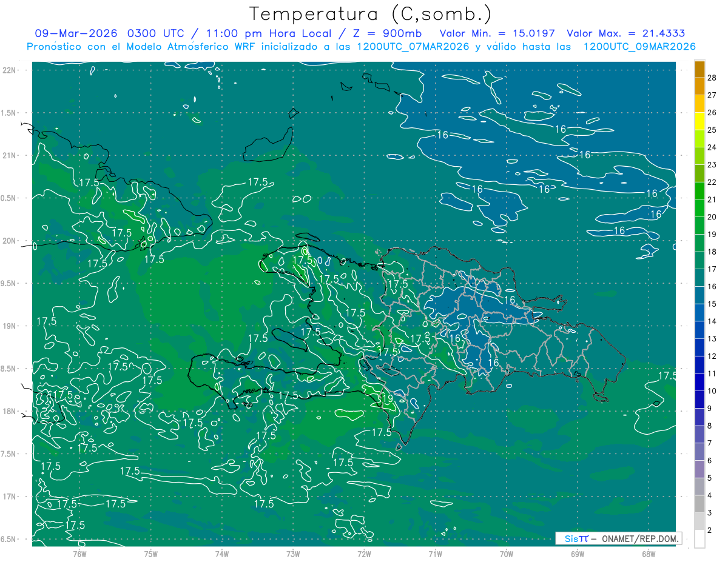Click the "68W" longitude axis label
728x562 pixels.
click(x=648, y=554)
